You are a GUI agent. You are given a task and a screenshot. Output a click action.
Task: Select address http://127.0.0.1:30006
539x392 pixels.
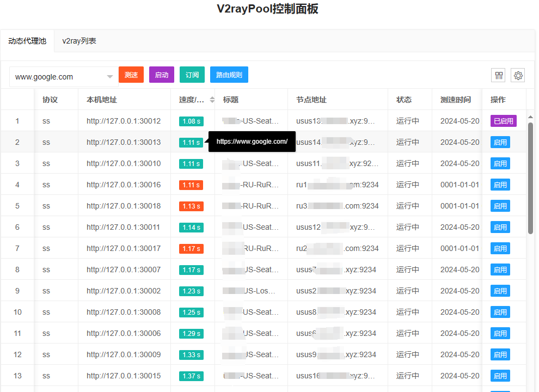(x=124, y=334)
